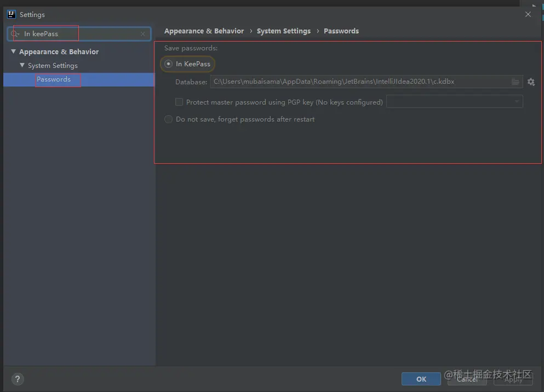Click System Settings in breadcrumb
544x392 pixels.
pyautogui.click(x=283, y=31)
